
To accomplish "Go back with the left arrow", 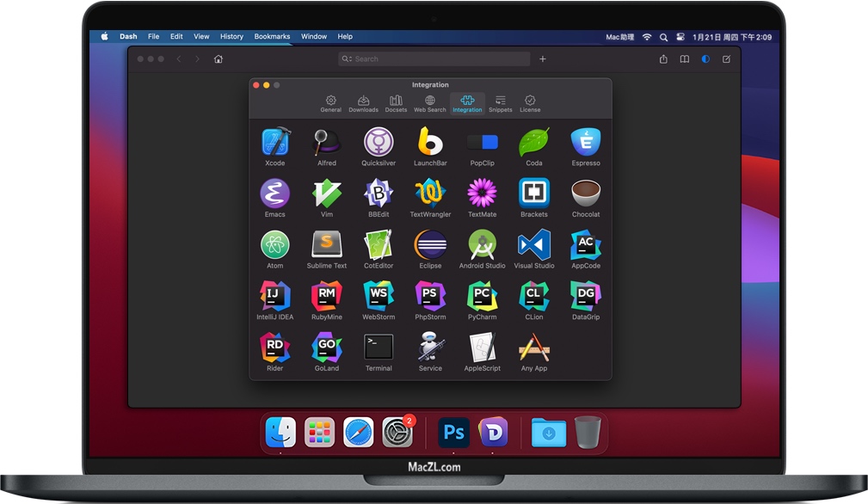I will 179,58.
